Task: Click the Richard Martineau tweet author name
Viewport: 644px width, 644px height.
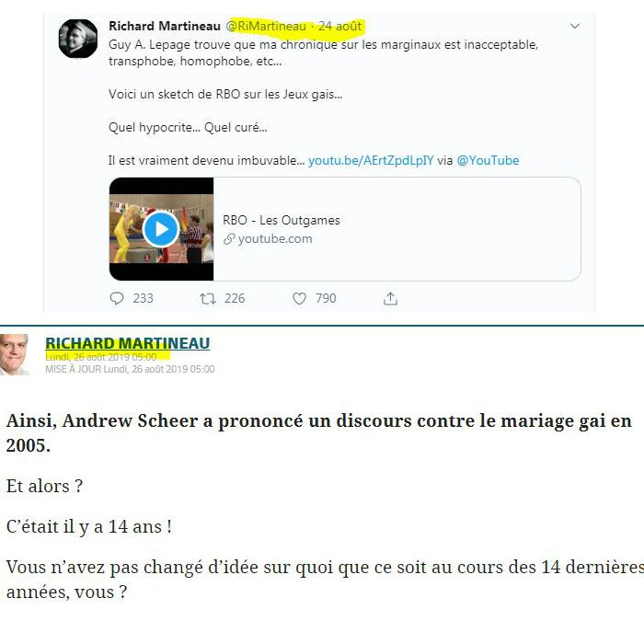Action: (165, 27)
